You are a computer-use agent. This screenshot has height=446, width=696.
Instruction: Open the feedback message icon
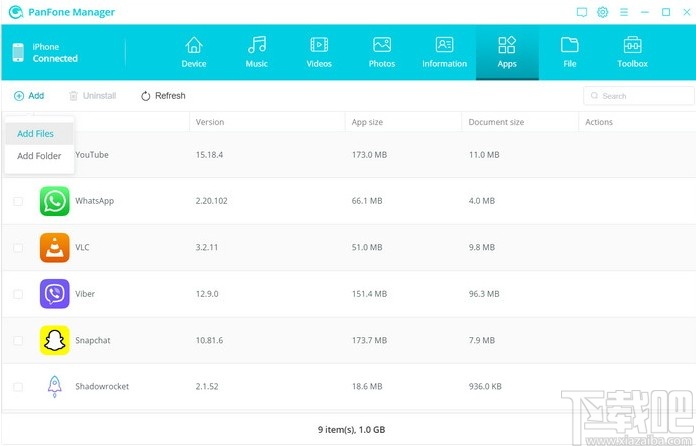coord(581,12)
